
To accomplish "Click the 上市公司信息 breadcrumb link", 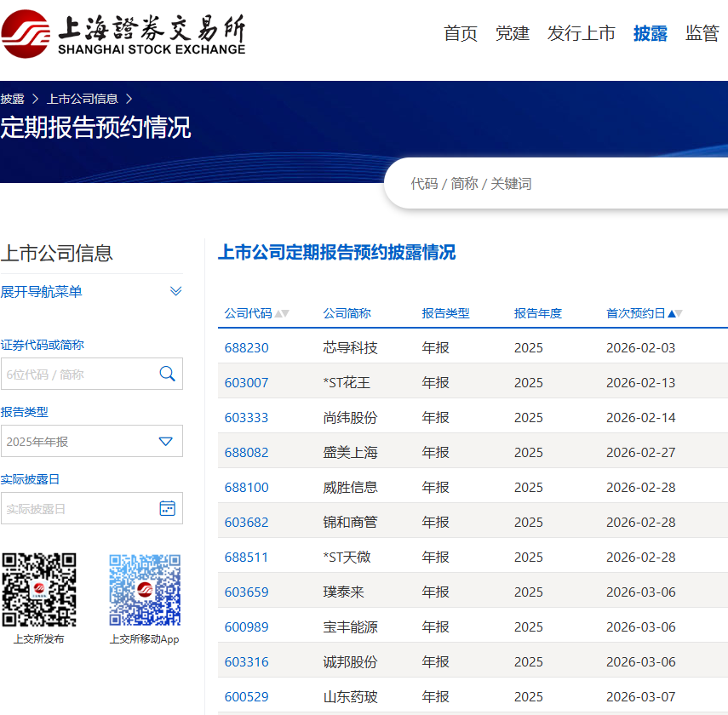I will (83, 99).
